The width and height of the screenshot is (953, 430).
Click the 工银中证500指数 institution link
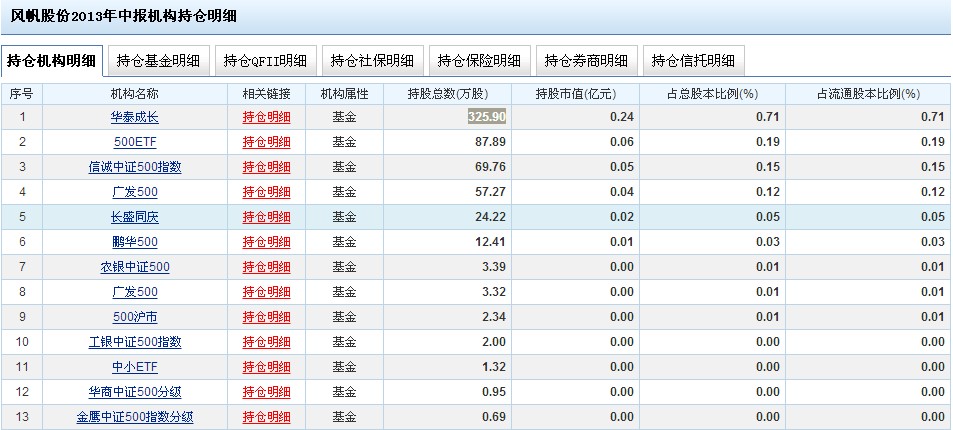coord(134,342)
